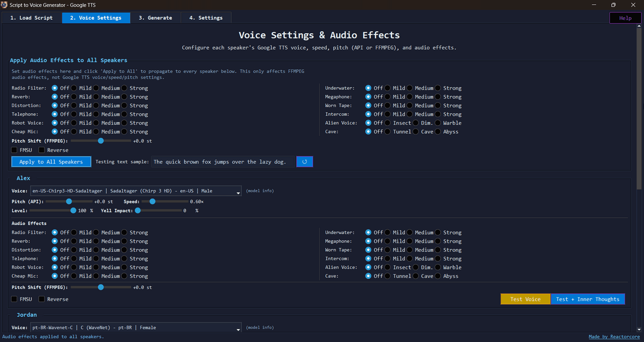Click Alex's Pitch (API) slider handle
This screenshot has width=644, height=342.
(69, 202)
